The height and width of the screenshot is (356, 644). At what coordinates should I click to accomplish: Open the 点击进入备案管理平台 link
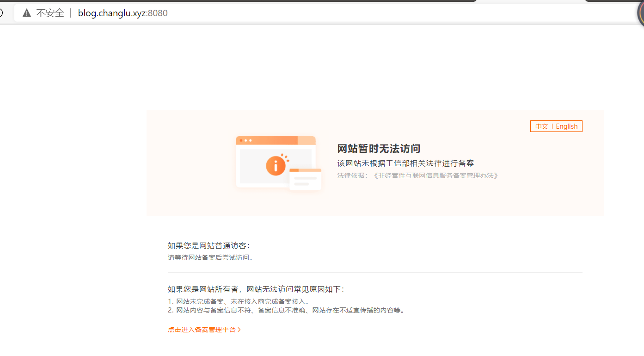coord(204,330)
